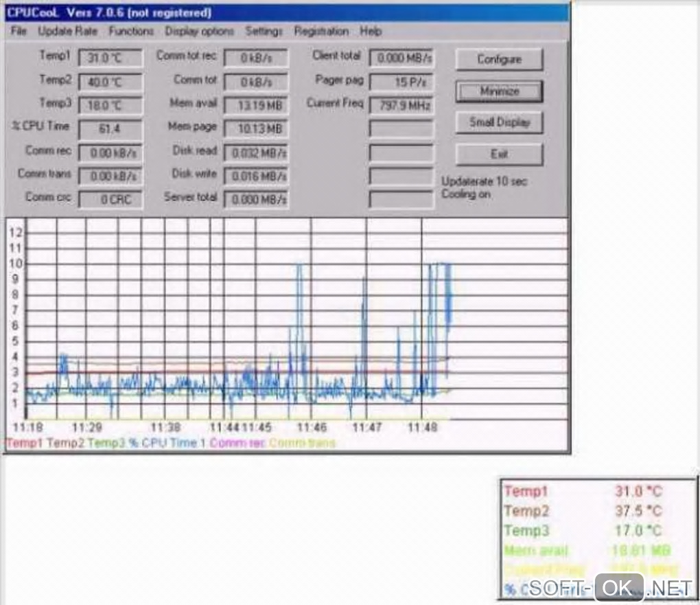This screenshot has height=605, width=700.
Task: Click the Disk read value field
Action: pyautogui.click(x=256, y=153)
